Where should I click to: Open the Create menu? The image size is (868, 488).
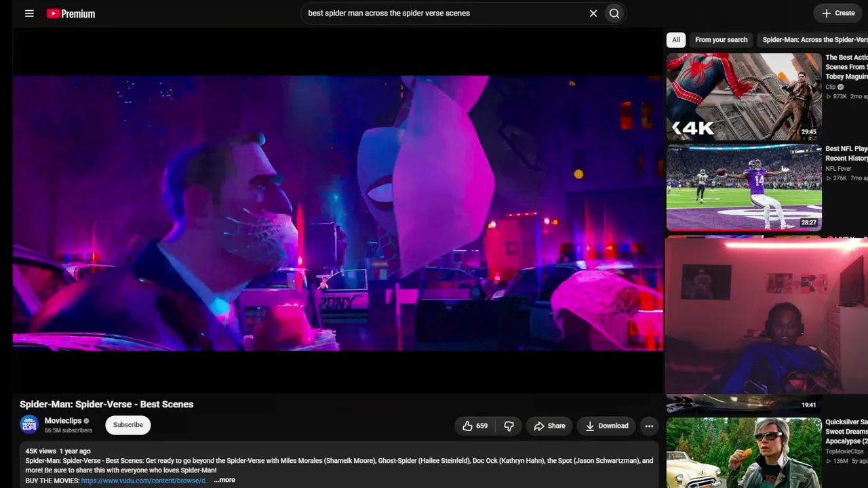(838, 13)
